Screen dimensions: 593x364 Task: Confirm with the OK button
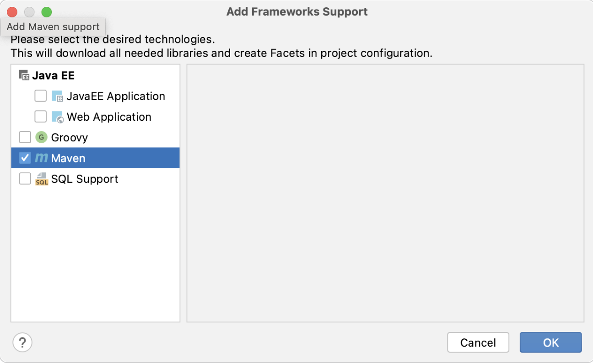coord(551,343)
